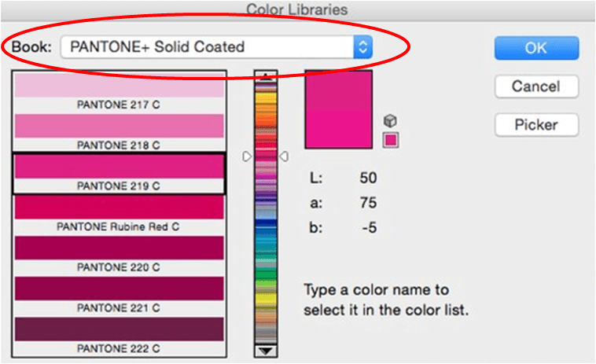Click the right triangle marker on the color strip
The height and width of the screenshot is (364, 596).
[285, 156]
